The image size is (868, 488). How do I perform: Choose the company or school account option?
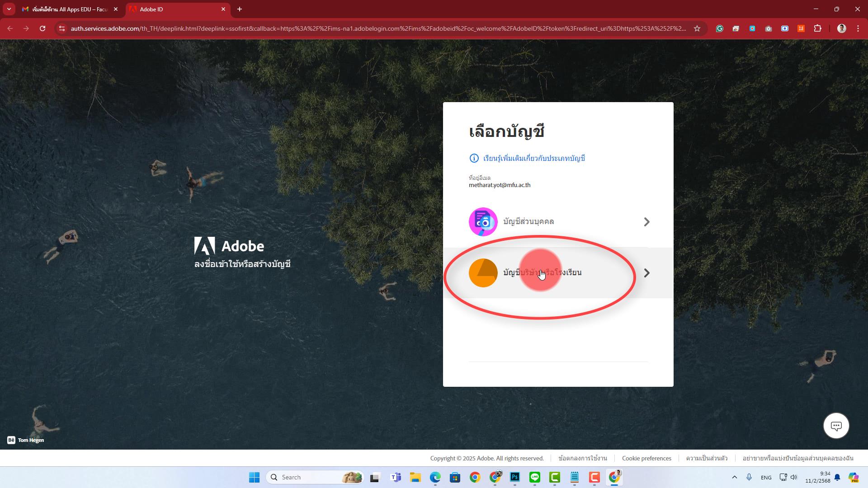[x=558, y=273]
